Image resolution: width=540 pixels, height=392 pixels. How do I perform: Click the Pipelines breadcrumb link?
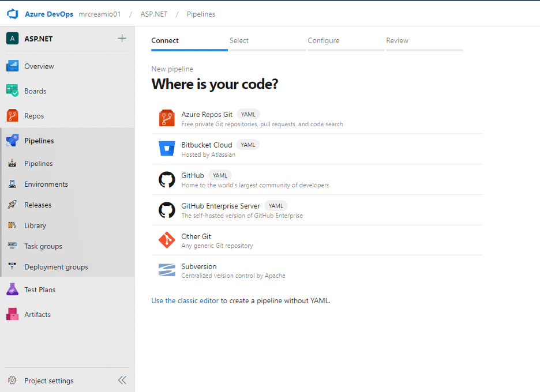pyautogui.click(x=201, y=14)
